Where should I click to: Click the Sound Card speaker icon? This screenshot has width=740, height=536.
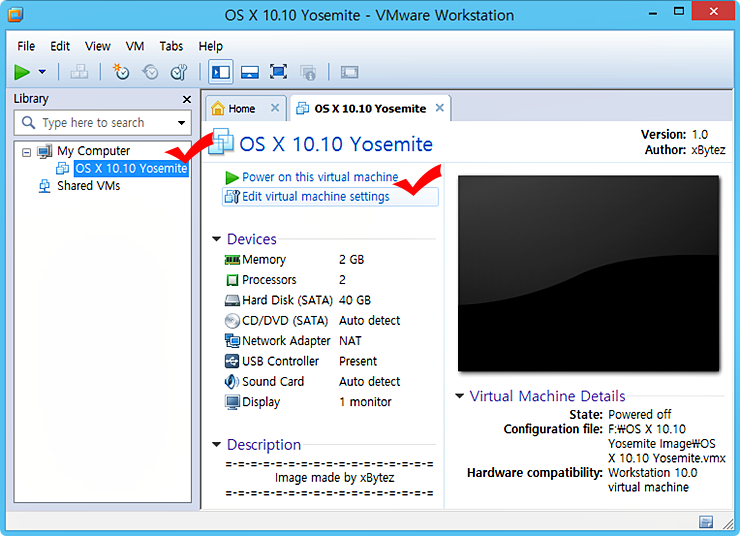coord(232,381)
